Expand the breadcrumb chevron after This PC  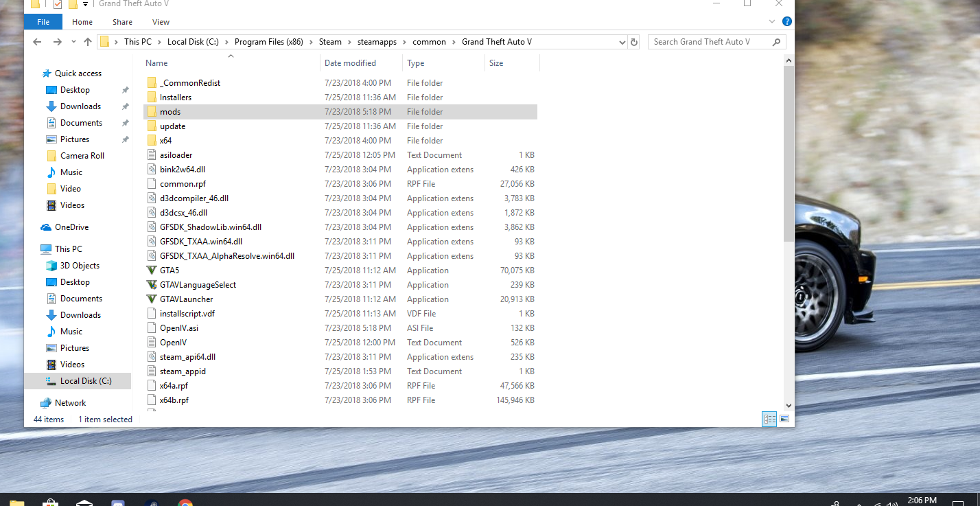[159, 42]
